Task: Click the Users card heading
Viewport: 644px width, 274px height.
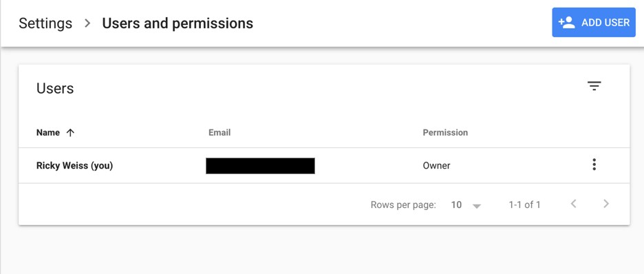Action: (55, 88)
